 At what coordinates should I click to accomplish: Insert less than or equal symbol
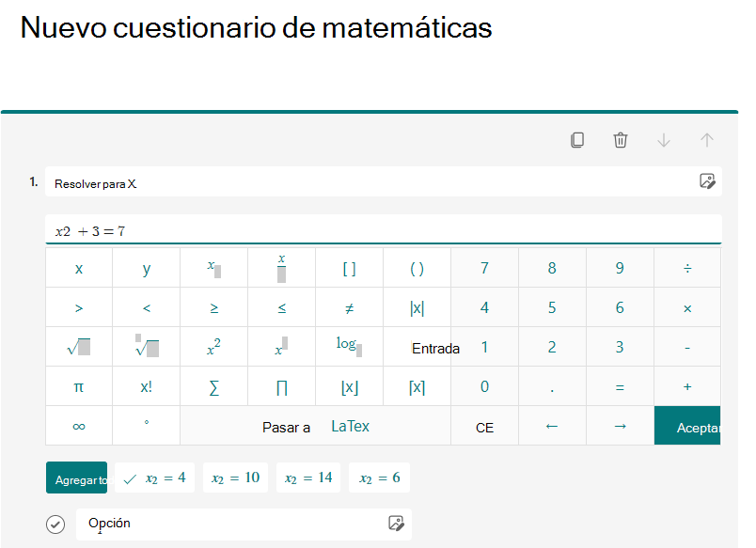[281, 307]
